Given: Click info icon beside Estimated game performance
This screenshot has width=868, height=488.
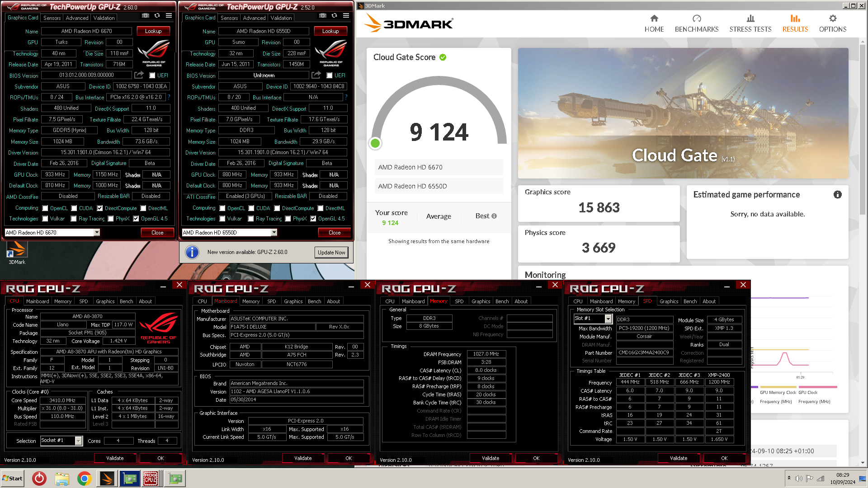Looking at the screenshot, I should click(838, 195).
